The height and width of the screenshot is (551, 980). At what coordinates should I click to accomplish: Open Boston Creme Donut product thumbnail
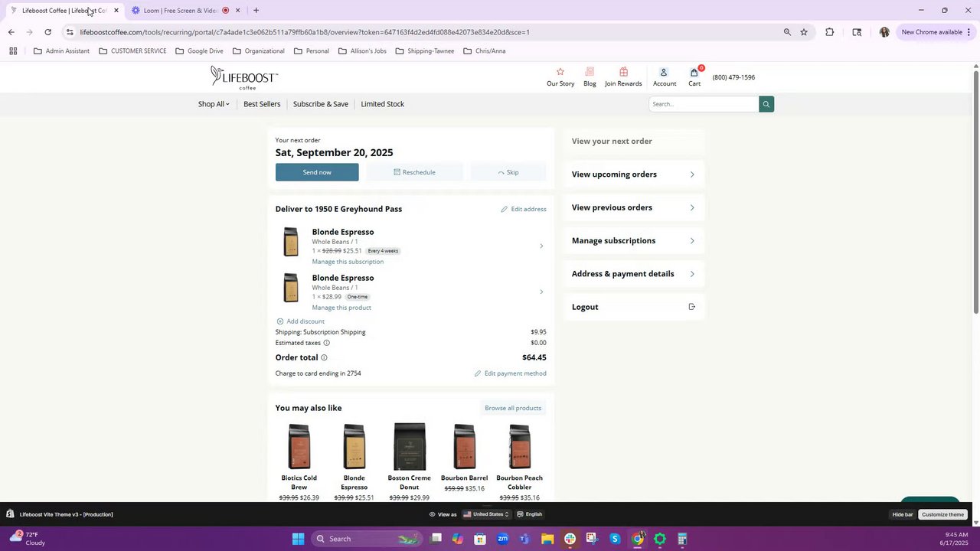409,446
